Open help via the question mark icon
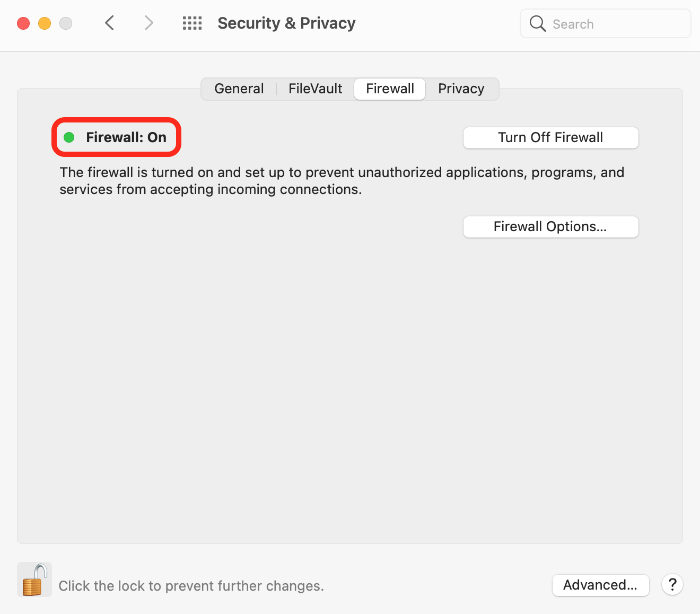The image size is (700, 614). coord(672,585)
